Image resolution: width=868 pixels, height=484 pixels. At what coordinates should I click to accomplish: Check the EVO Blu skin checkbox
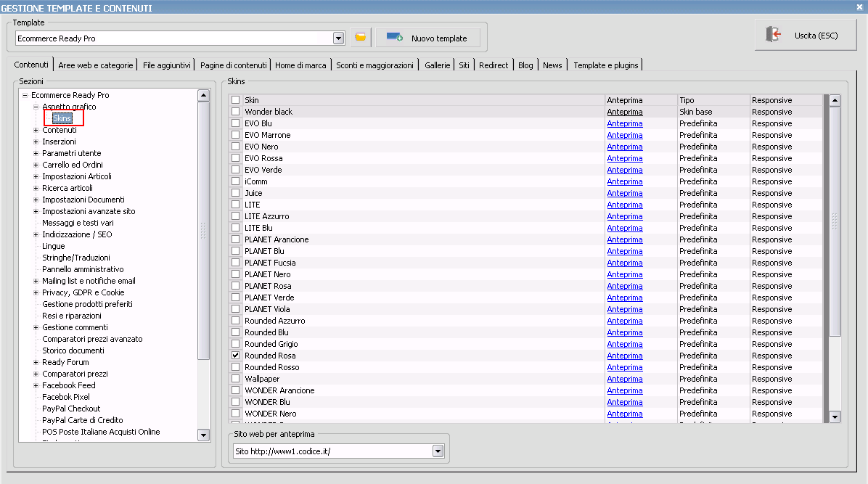(236, 123)
